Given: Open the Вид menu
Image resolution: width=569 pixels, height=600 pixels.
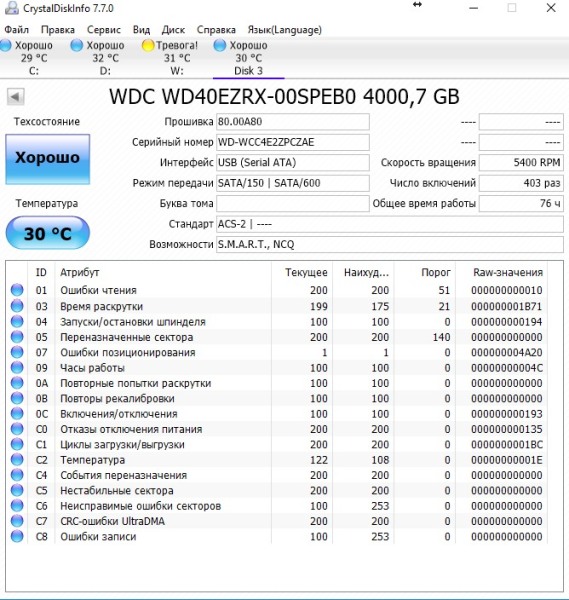Looking at the screenshot, I should (141, 29).
